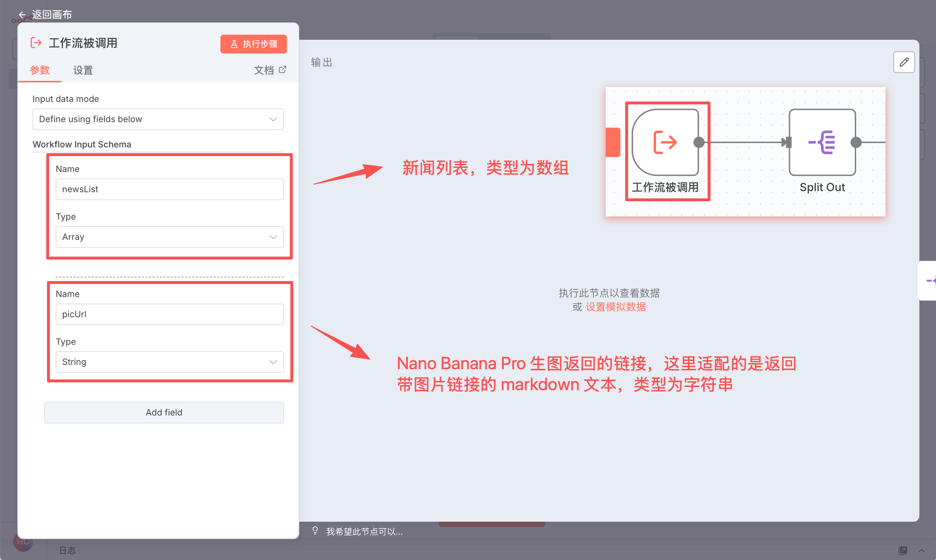The width and height of the screenshot is (936, 560).
Task: Expand the logs panel chevron
Action: [x=921, y=550]
